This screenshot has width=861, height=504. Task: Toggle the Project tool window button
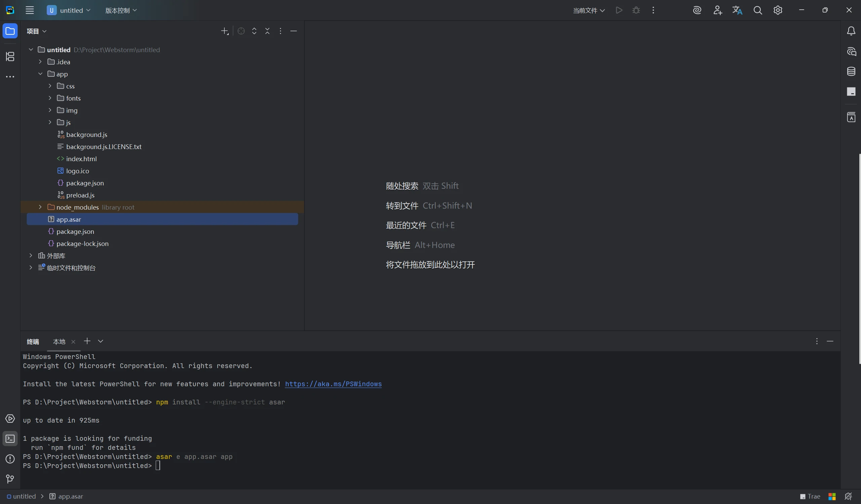(10, 31)
